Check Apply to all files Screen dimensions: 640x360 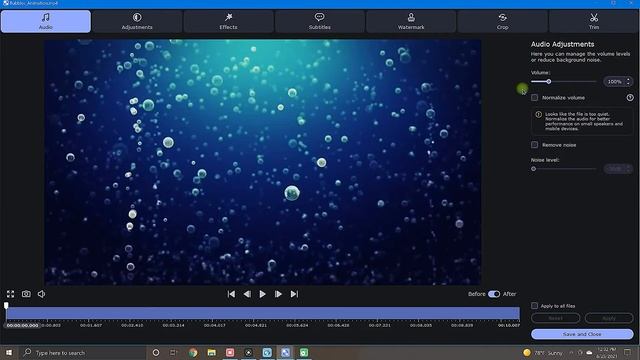point(534,305)
